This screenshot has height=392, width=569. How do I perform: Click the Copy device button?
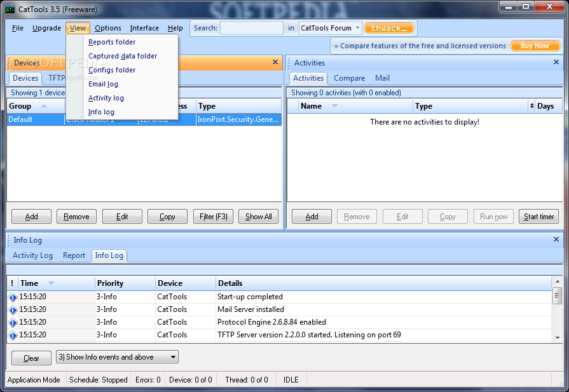167,217
